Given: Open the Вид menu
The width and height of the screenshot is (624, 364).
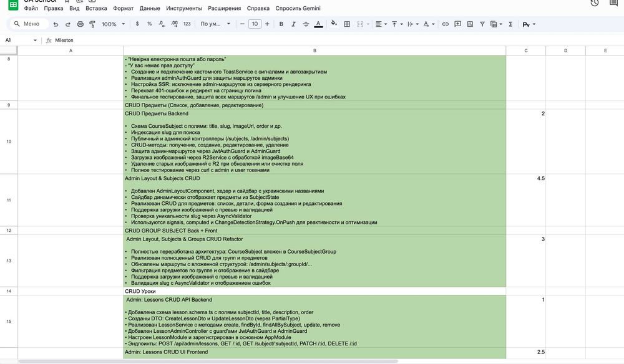Looking at the screenshot, I should (x=74, y=8).
